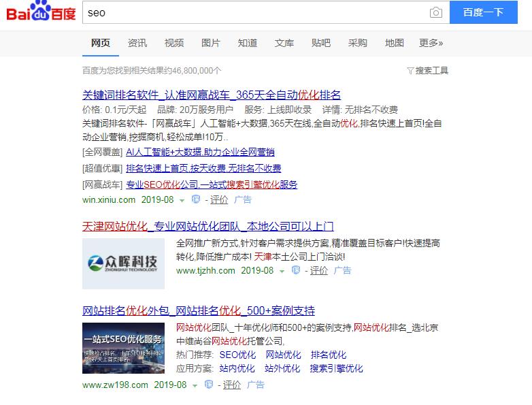
Task: Click 评价 next to www.zw198.com
Action: (x=232, y=385)
